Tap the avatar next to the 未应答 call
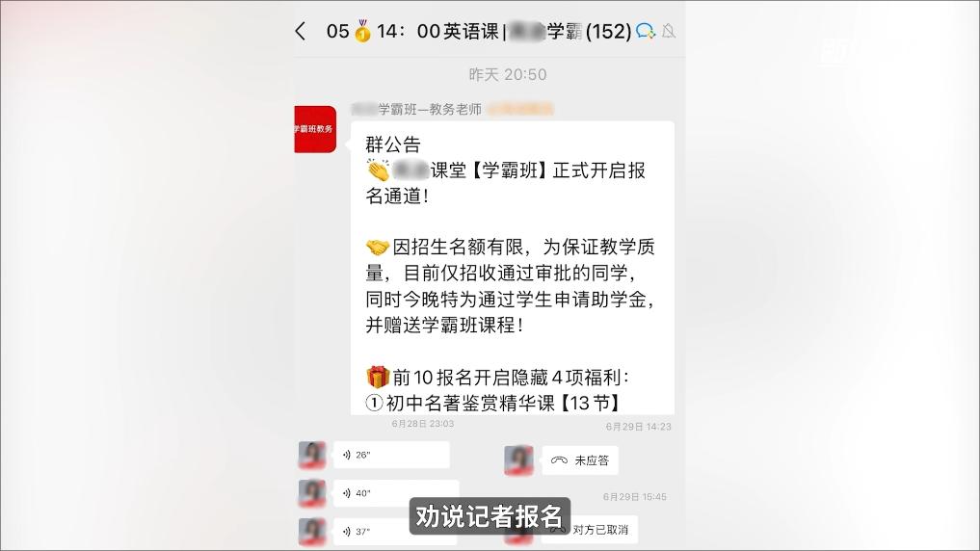The image size is (980, 551). pyautogui.click(x=518, y=460)
